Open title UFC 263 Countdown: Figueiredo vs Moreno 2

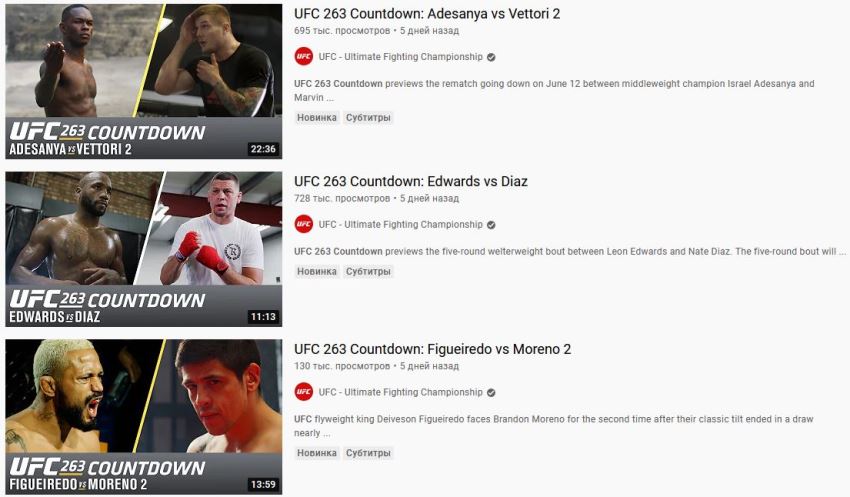[432, 349]
